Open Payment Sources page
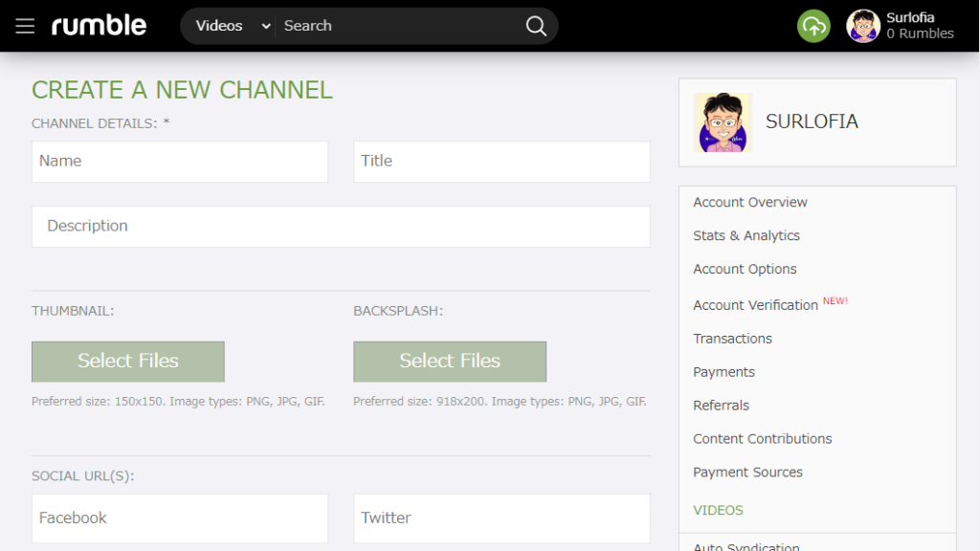This screenshot has height=551, width=980. (x=747, y=473)
